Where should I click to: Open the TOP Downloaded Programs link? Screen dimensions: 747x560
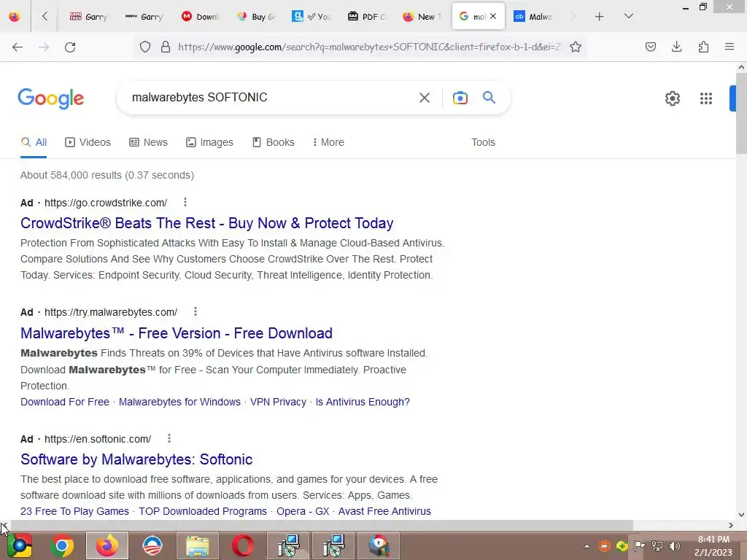coord(203,511)
